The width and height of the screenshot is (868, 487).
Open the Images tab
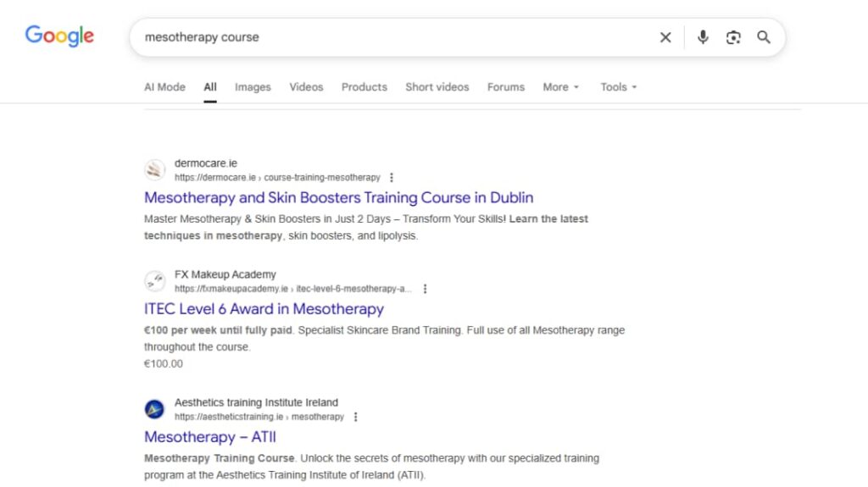253,87
